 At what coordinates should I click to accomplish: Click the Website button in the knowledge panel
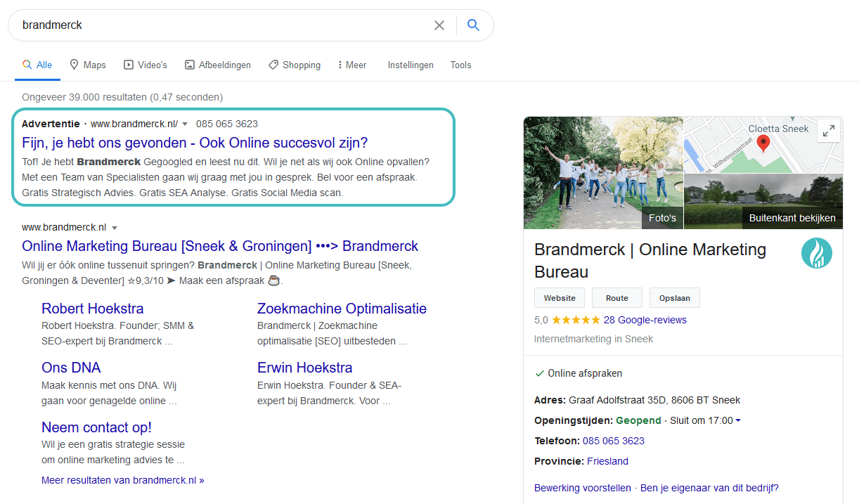[559, 297]
